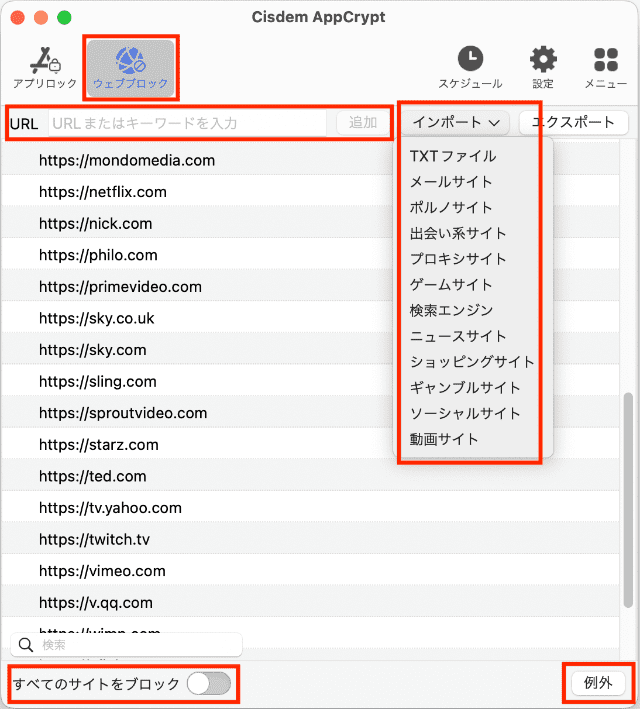Select https://nick.com row
Image resolution: width=640 pixels, height=709 pixels.
tap(310, 223)
